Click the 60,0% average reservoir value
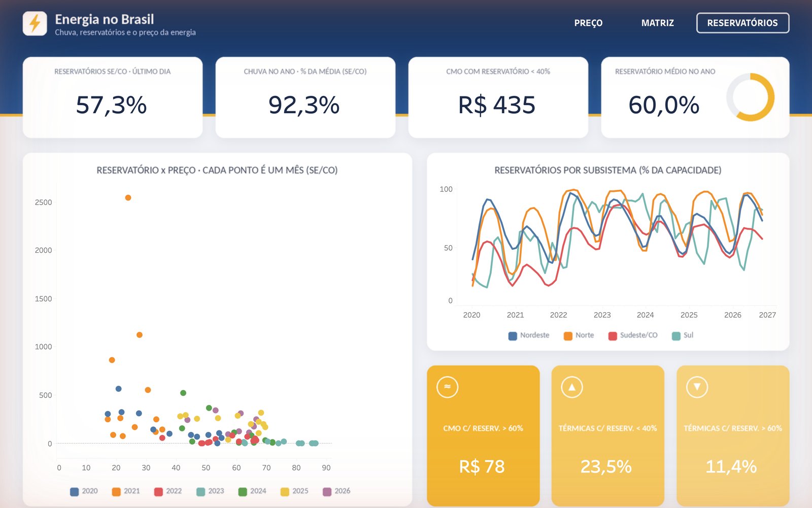This screenshot has height=508, width=812. [664, 105]
